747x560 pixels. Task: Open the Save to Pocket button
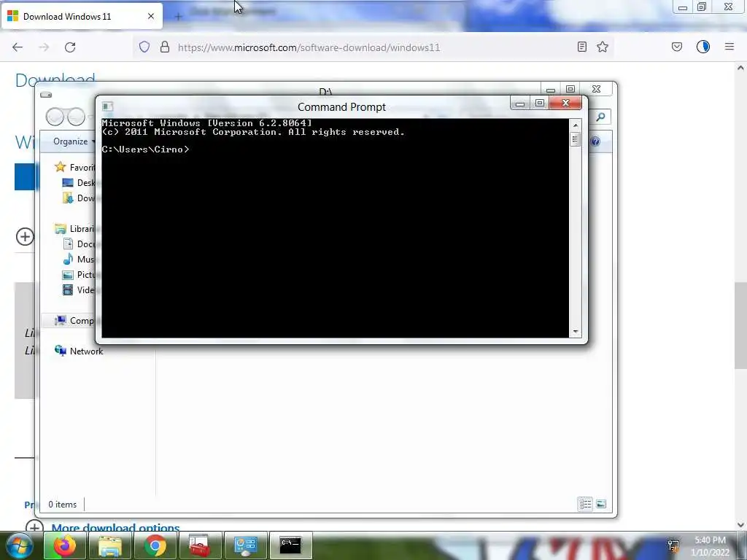tap(677, 47)
